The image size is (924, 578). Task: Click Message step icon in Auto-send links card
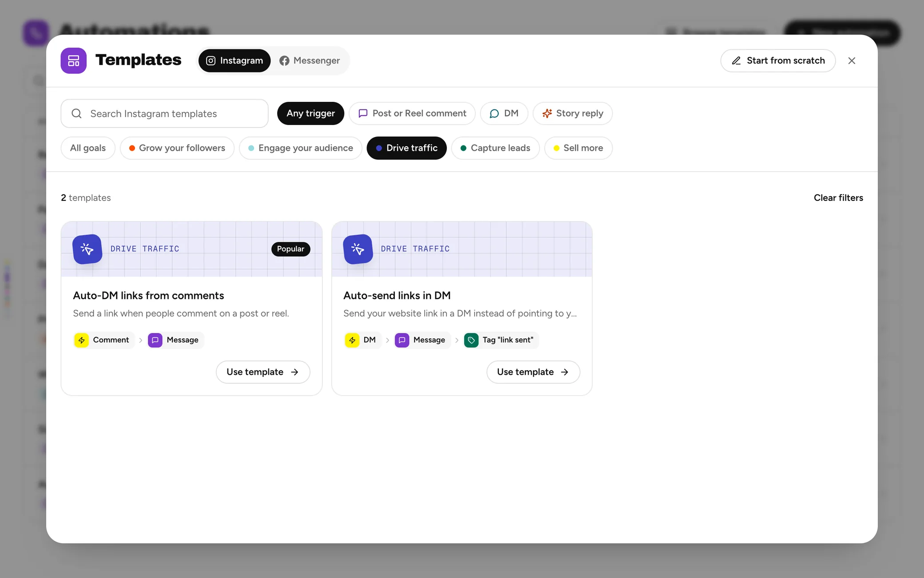402,340
